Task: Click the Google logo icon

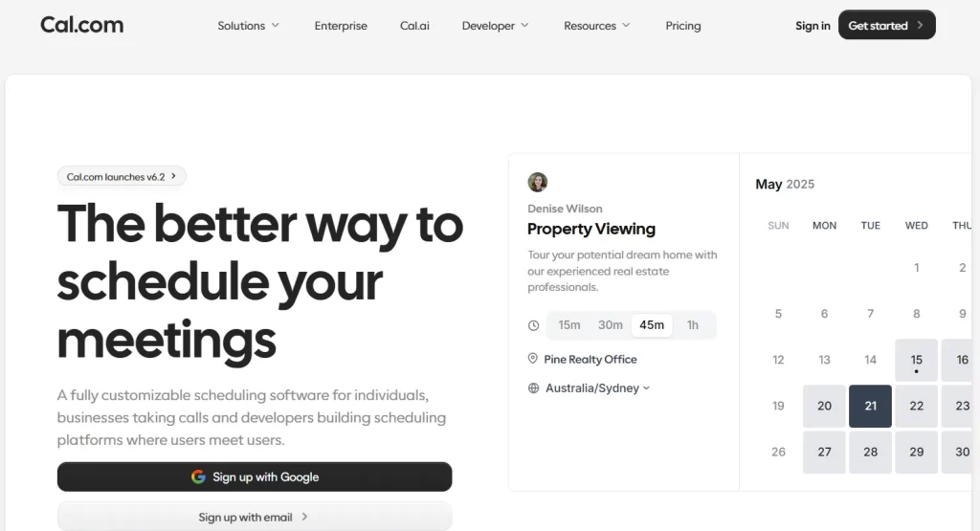Action: pos(198,476)
